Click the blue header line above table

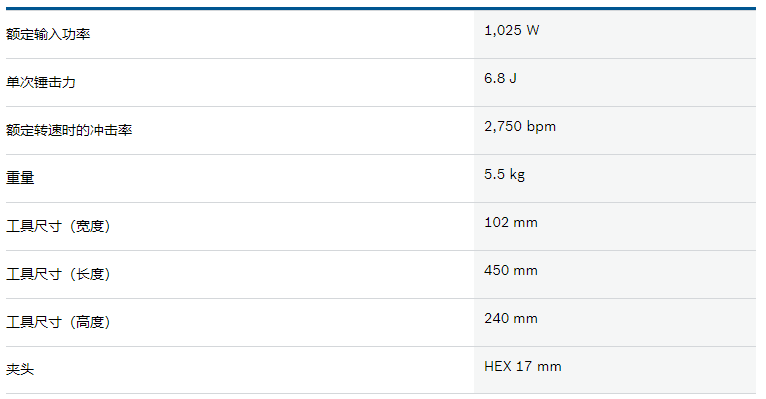click(381, 8)
